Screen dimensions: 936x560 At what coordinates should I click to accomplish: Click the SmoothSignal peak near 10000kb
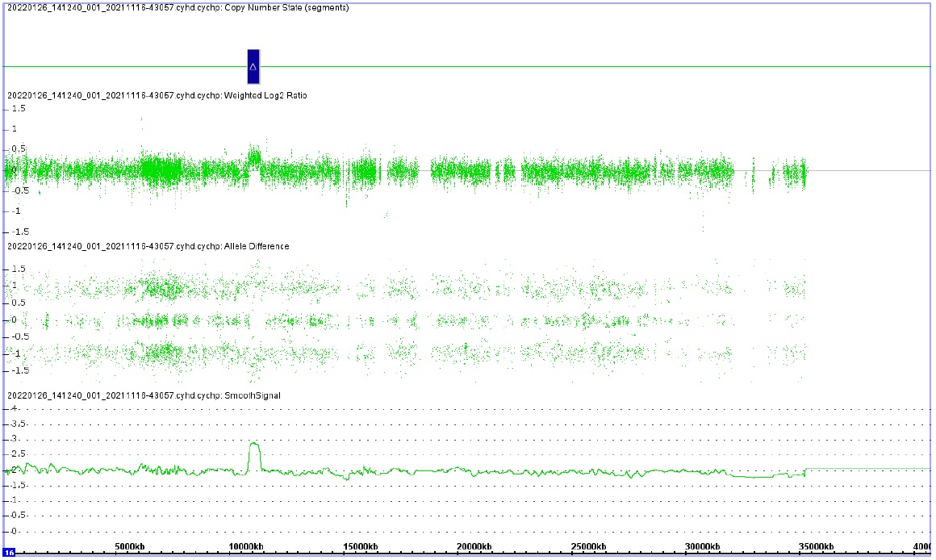tap(254, 443)
